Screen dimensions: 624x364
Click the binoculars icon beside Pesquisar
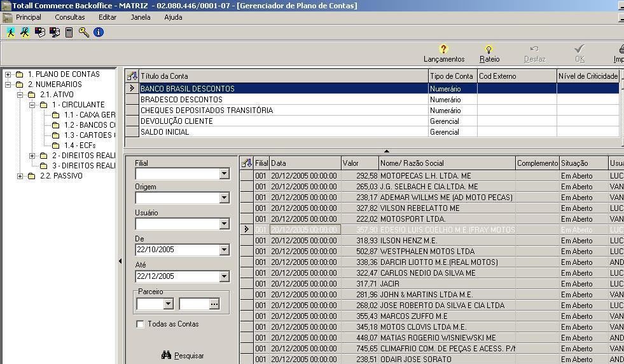(x=167, y=355)
